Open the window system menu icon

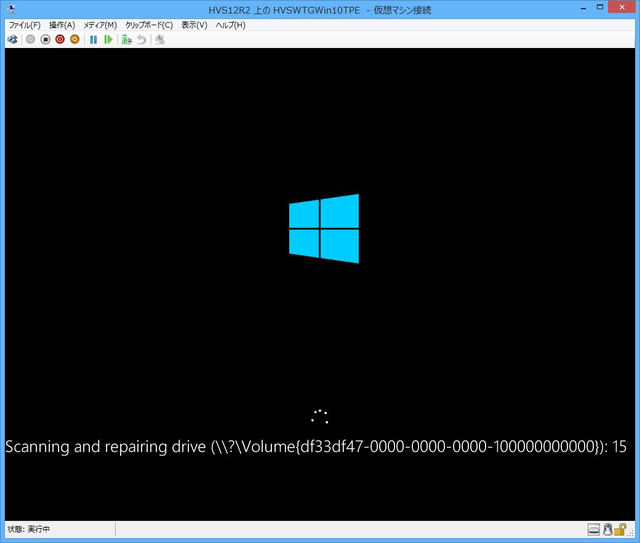click(x=11, y=9)
